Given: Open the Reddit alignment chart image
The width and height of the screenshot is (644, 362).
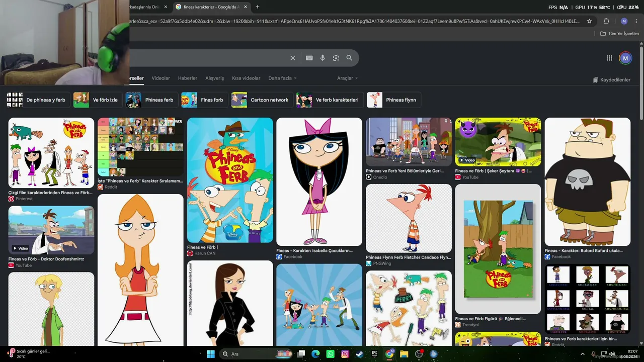Looking at the screenshot, I should tap(587, 299).
